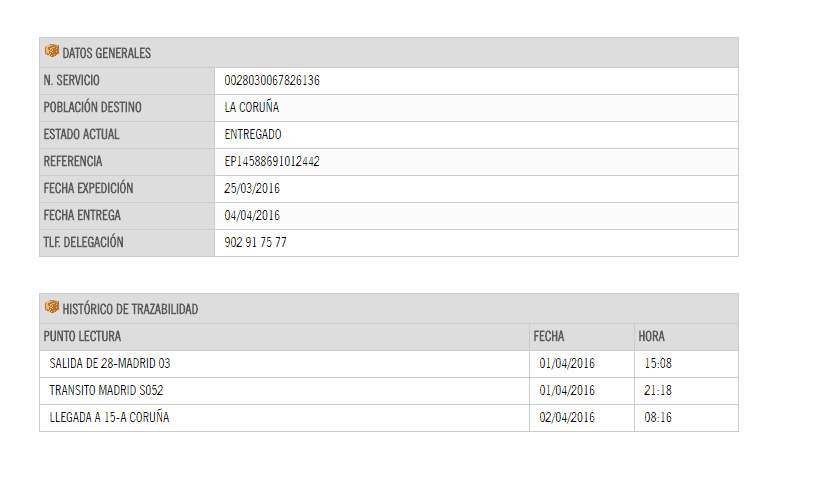Click the ESTADO ACTUAL label cell

tap(127, 135)
